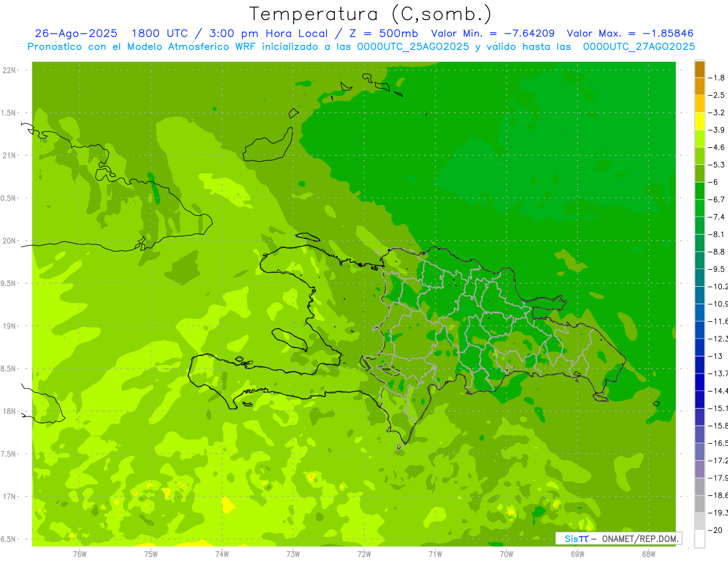Click the '-5.3' color scale label

[716, 164]
